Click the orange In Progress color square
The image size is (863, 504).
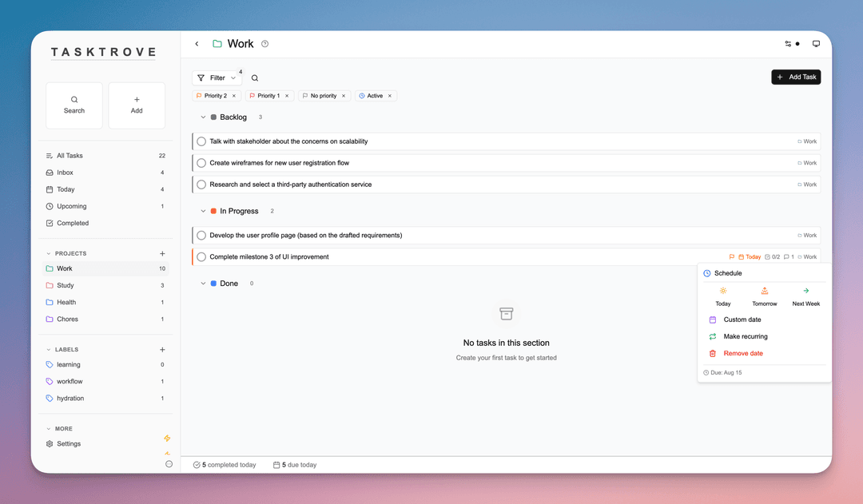click(213, 211)
